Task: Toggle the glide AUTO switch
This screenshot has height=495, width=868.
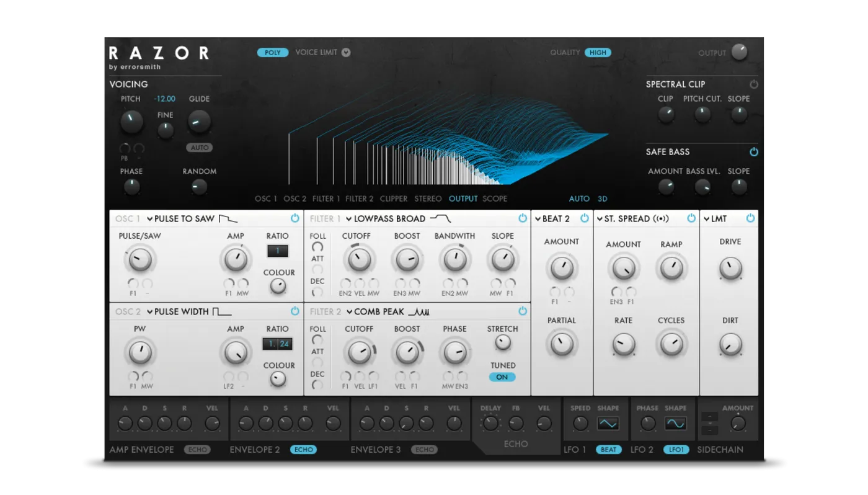Action: pos(200,148)
